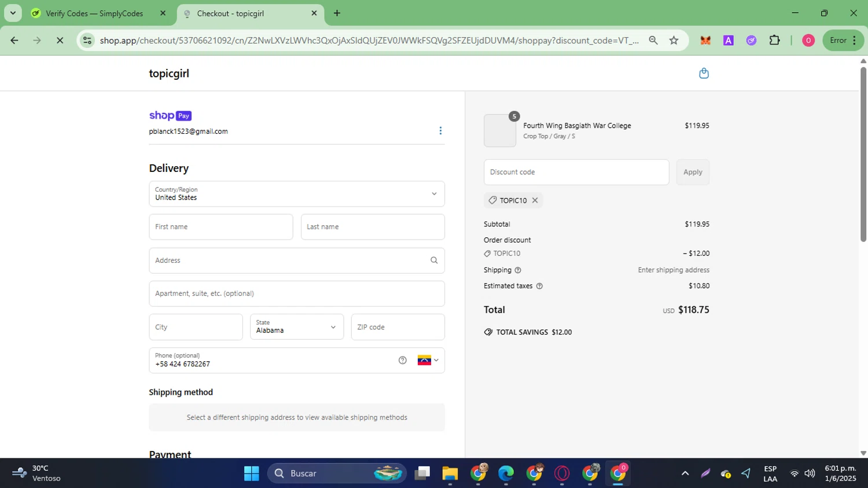Open Windows Start menu
This screenshot has width=868, height=488.
[x=252, y=474]
